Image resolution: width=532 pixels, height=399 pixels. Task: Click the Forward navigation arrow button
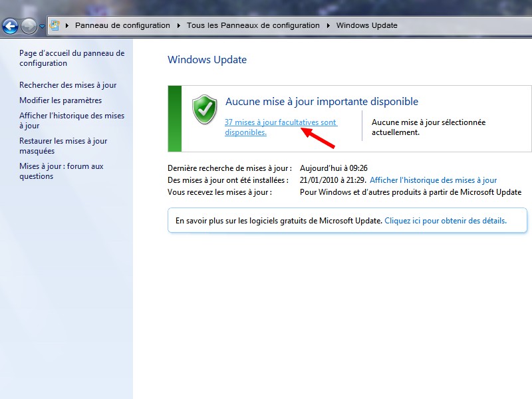click(29, 26)
